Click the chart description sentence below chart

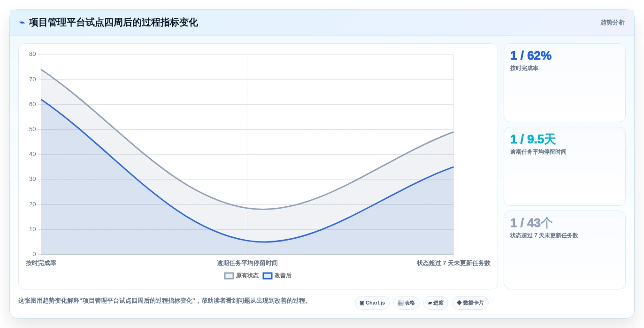[164, 301]
